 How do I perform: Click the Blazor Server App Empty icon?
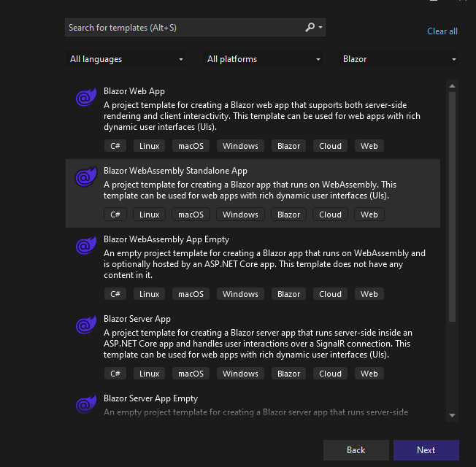86,404
